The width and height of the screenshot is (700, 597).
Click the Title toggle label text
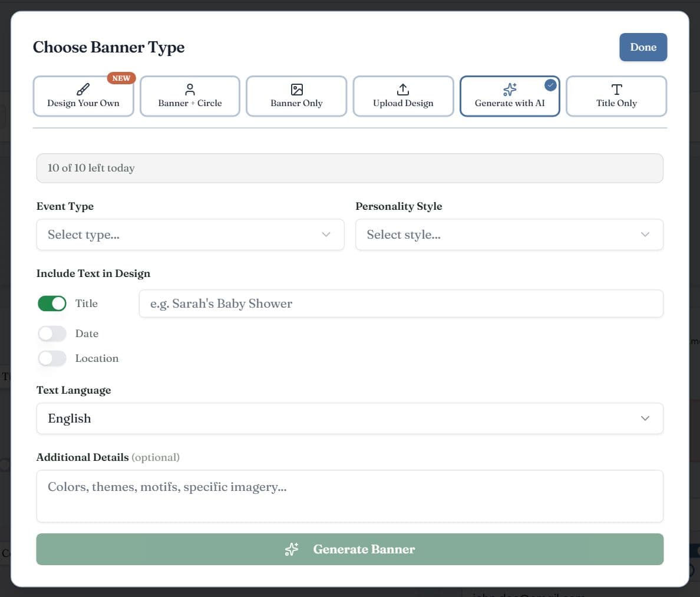[87, 304]
